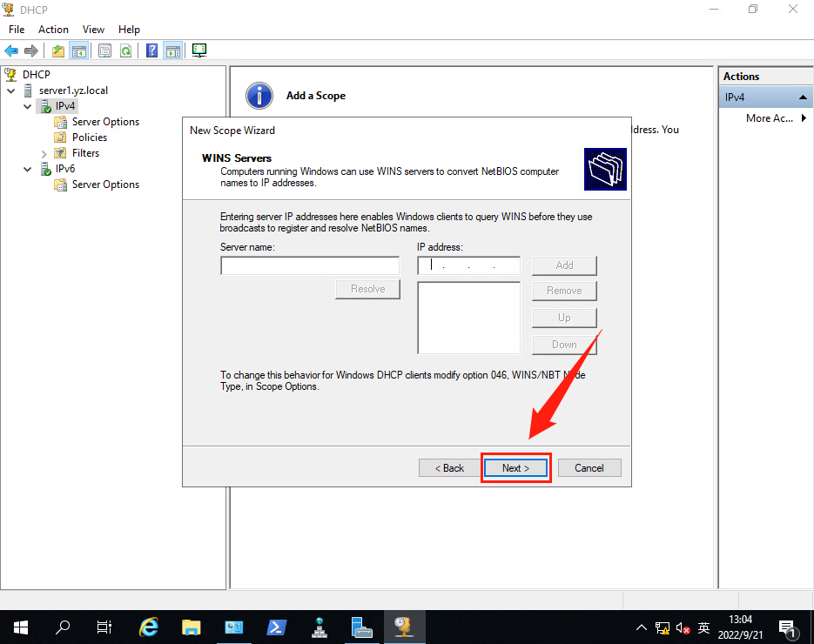Cancel the New Scope Wizard
Image resolution: width=814 pixels, height=644 pixels.
point(589,468)
